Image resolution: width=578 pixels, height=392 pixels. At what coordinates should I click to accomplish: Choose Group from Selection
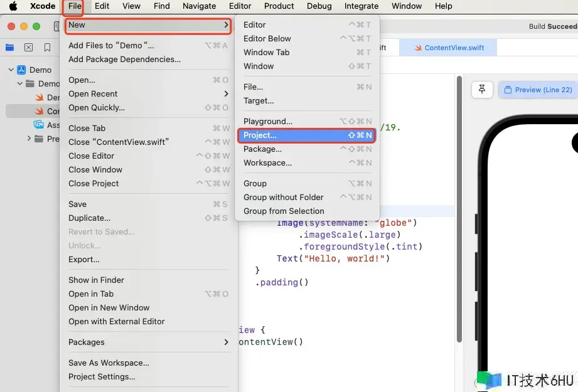click(307, 211)
